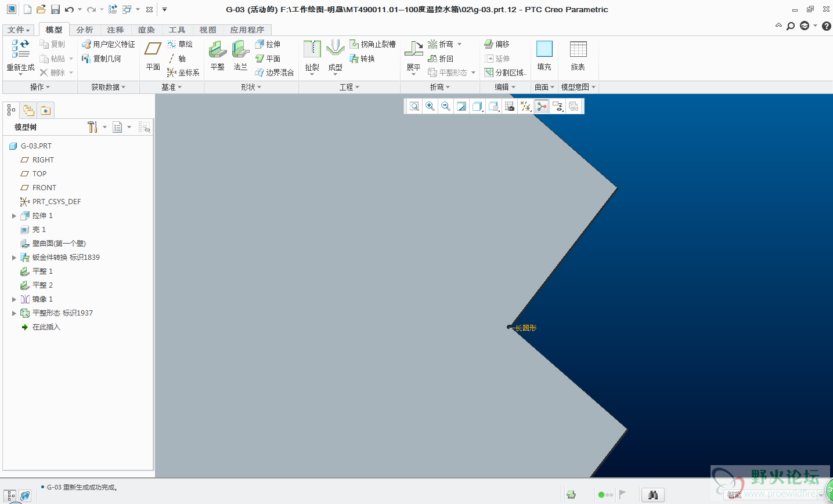This screenshot has width=833, height=504.
Task: Click the save disk icon in quick access toolbar
Action: tap(55, 9)
